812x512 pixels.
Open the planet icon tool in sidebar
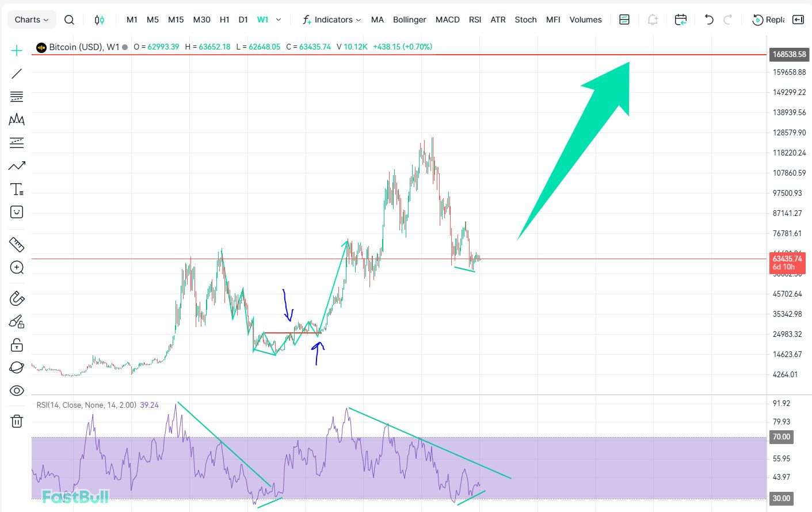(x=17, y=367)
